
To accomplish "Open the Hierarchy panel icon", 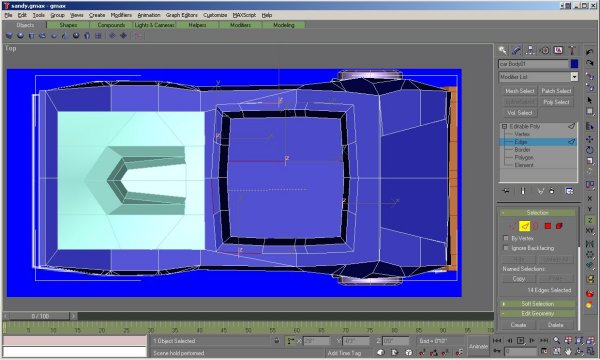I will click(x=530, y=50).
